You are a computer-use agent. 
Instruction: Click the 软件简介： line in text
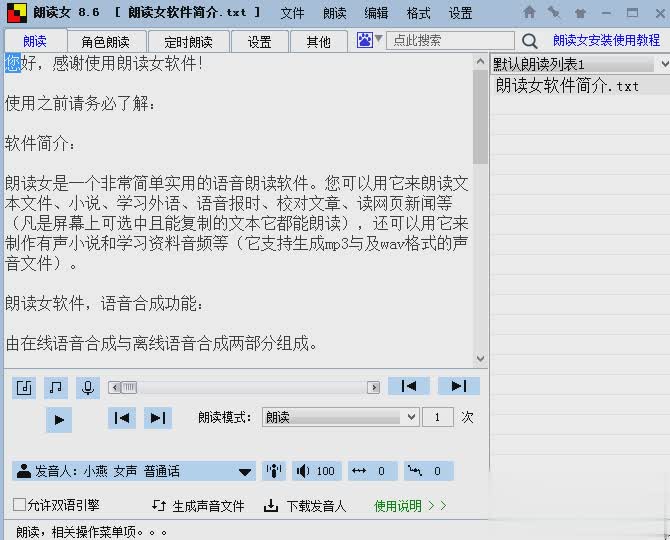click(x=41, y=144)
